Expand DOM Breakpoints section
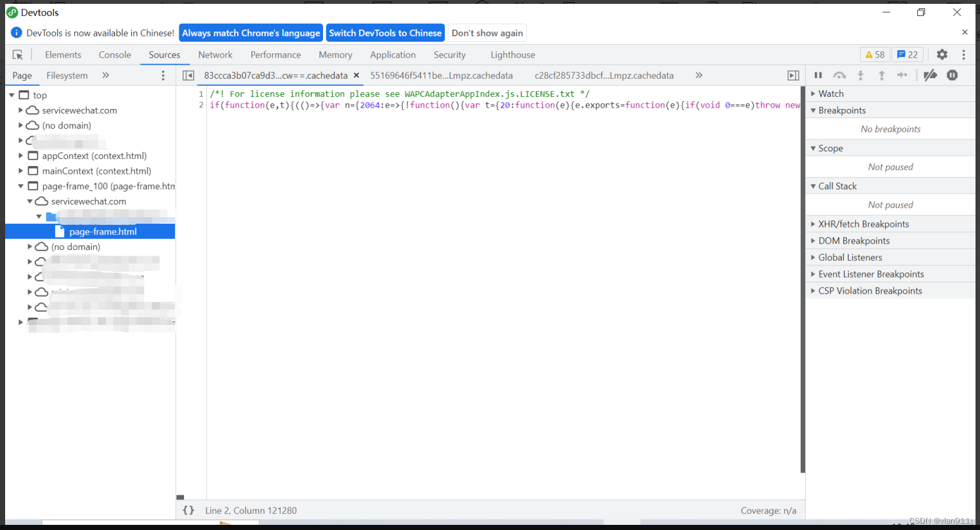Screen dimensions: 980x530 point(890,240)
